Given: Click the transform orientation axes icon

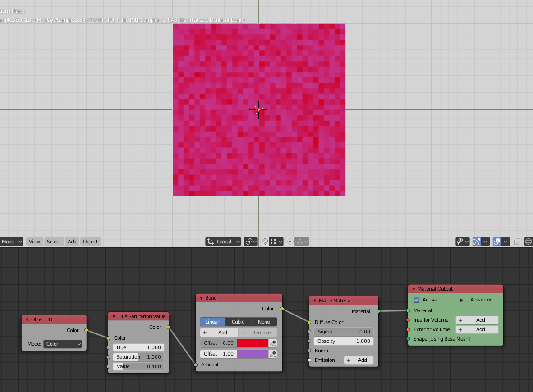Looking at the screenshot, I should click(x=211, y=242).
